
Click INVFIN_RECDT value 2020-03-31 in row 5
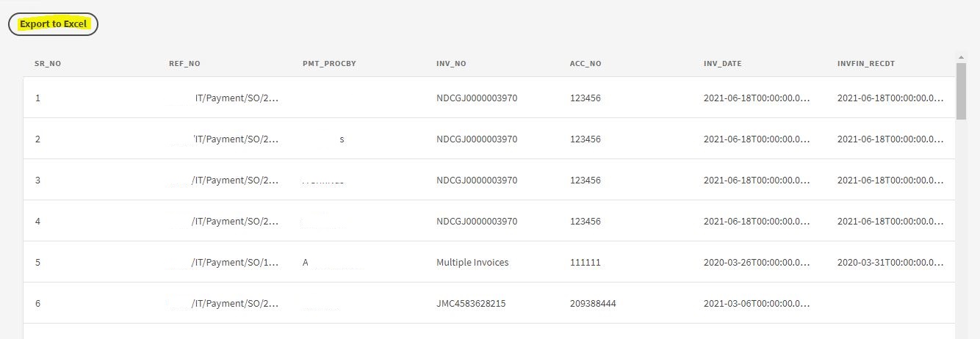(890, 262)
